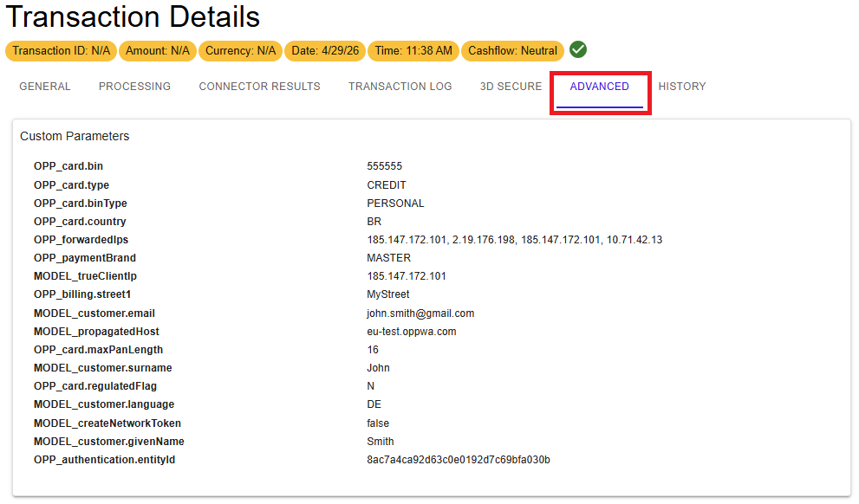This screenshot has height=504, width=859.
Task: Select the entity ID 8ac7a4ca92d63c0e0192d7c69bfa030b
Action: tap(459, 460)
